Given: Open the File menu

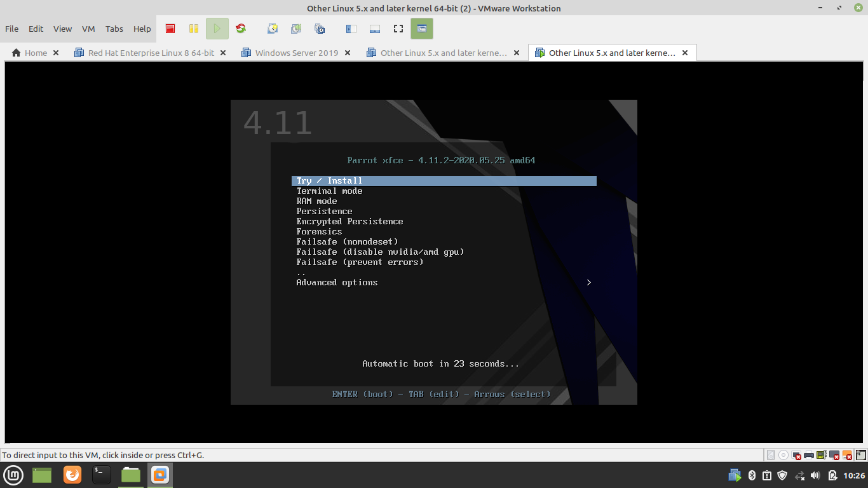Looking at the screenshot, I should (12, 29).
